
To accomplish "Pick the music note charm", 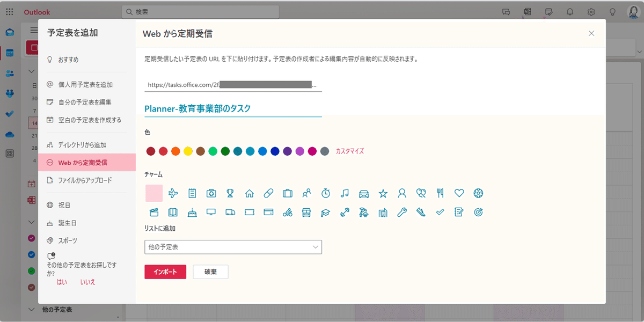I will coord(345,193).
